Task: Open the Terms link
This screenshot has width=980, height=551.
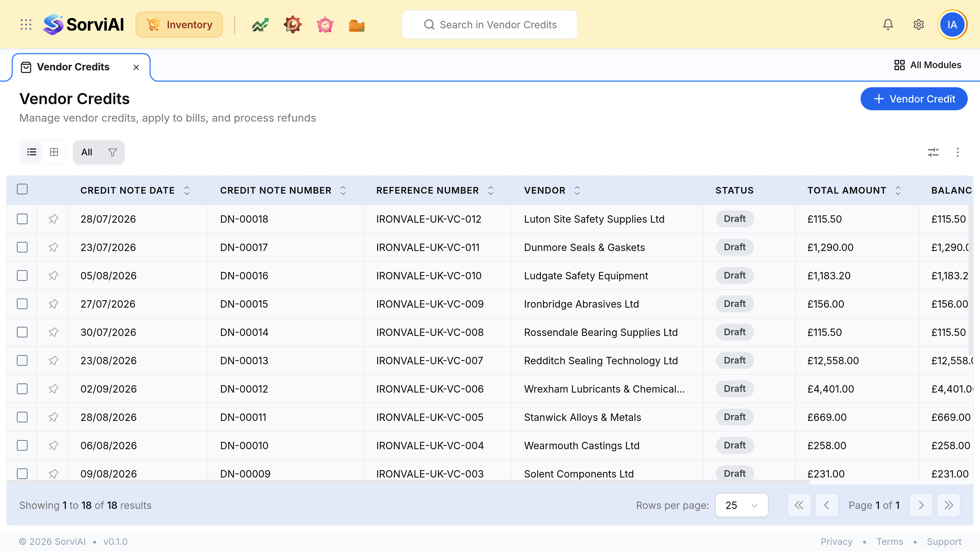Action: point(889,542)
